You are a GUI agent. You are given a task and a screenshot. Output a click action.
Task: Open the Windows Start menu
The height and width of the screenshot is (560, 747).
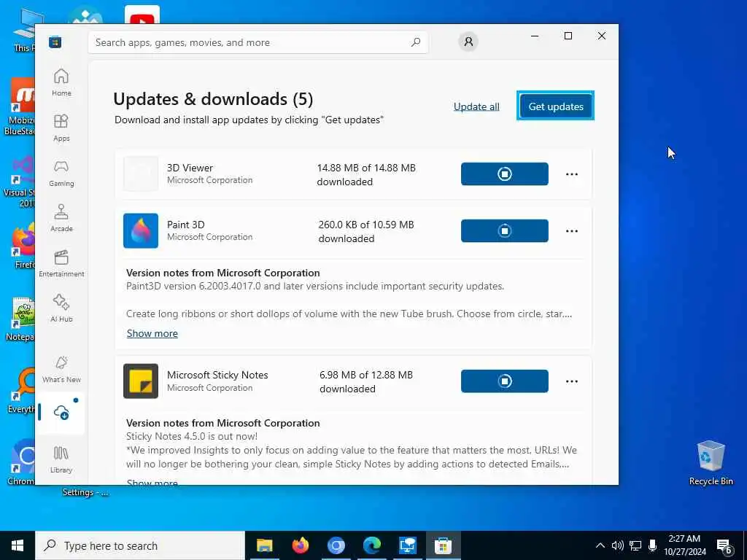point(18,545)
